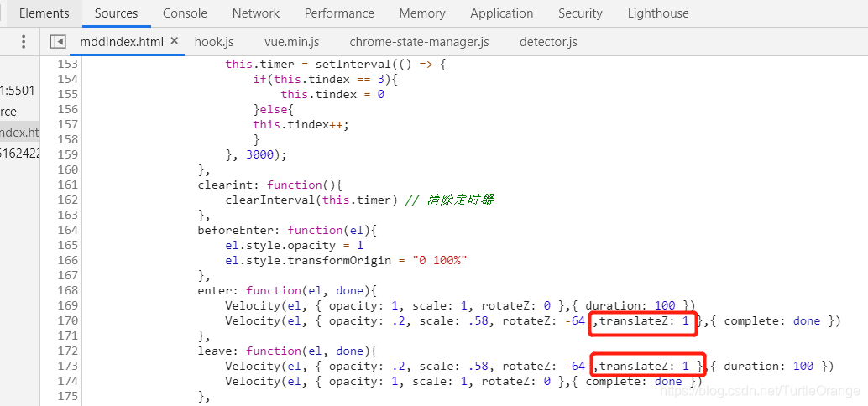This screenshot has width=868, height=406.
Task: Add a breakpoint on line 169
Action: pyautogui.click(x=67, y=305)
